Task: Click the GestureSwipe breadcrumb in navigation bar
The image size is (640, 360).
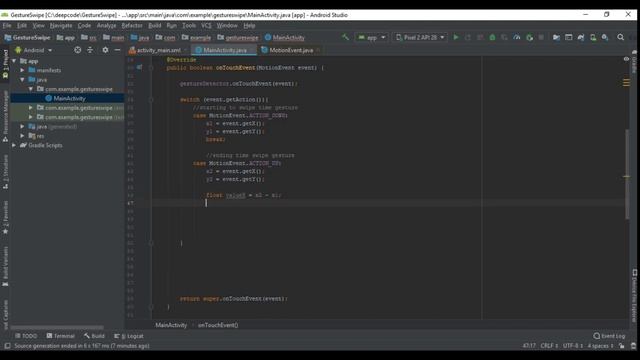Action: point(27,37)
